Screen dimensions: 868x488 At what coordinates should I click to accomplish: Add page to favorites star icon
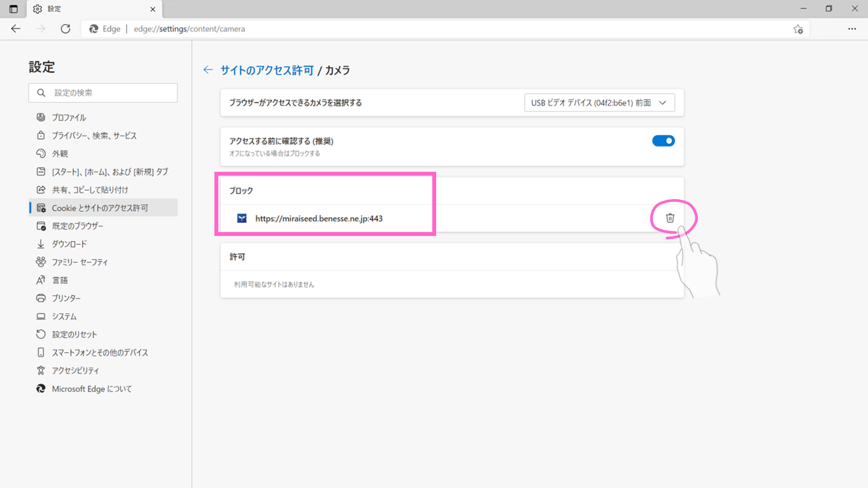[x=798, y=29]
